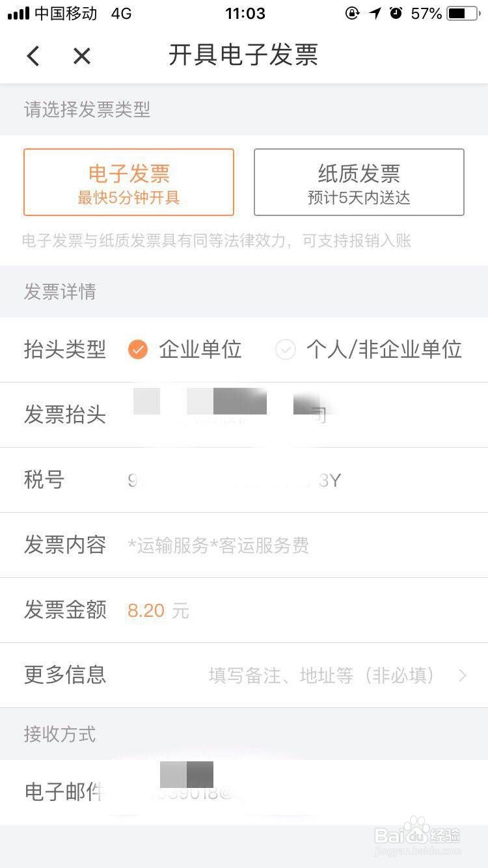
Task: Select 个人/非企业单位 header type
Action: [x=368, y=349]
